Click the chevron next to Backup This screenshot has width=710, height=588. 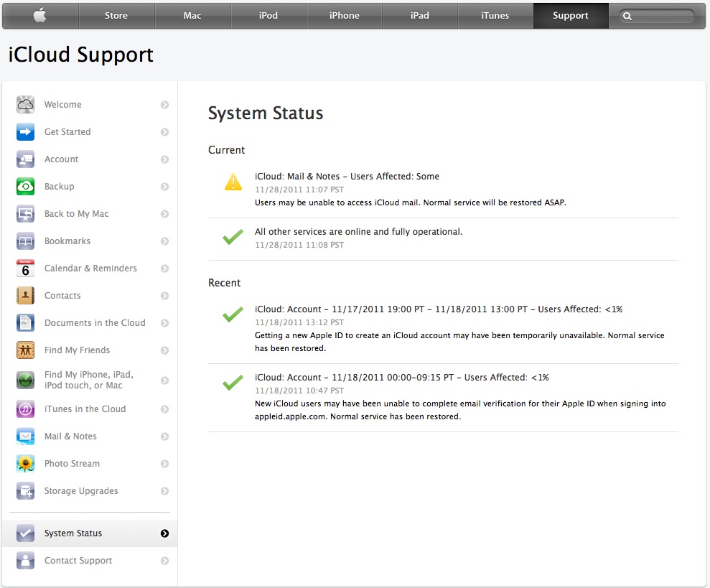pyautogui.click(x=165, y=187)
